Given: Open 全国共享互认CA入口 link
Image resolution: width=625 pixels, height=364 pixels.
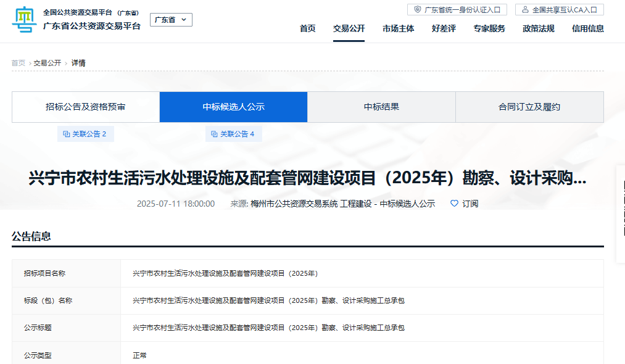Looking at the screenshot, I should 559,10.
